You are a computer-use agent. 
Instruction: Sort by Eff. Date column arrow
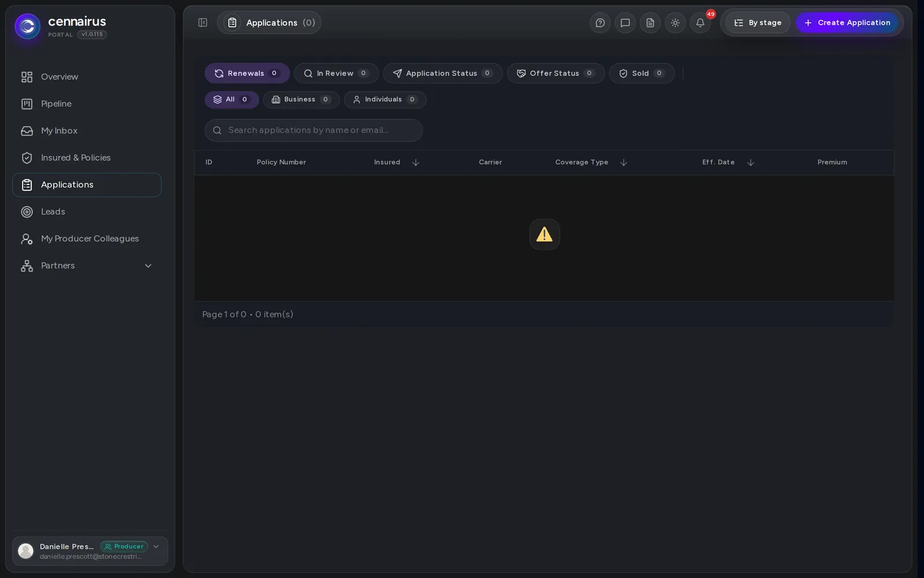[750, 162]
